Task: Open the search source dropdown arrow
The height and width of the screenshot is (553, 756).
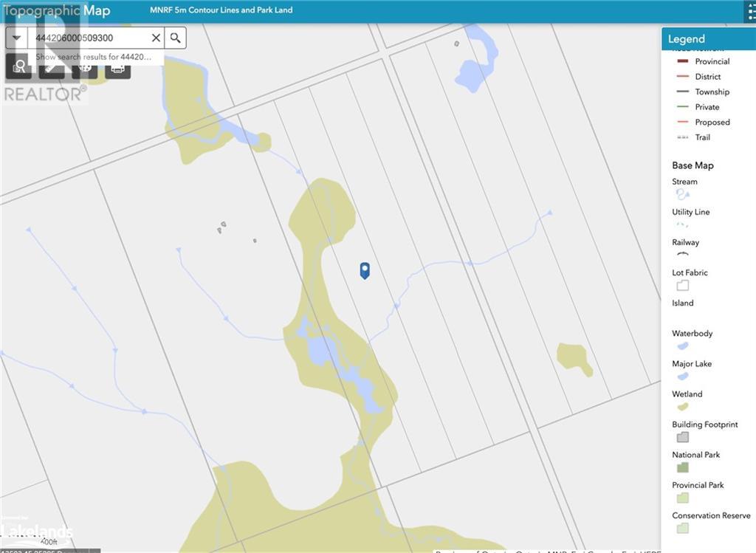Action: pos(16,38)
